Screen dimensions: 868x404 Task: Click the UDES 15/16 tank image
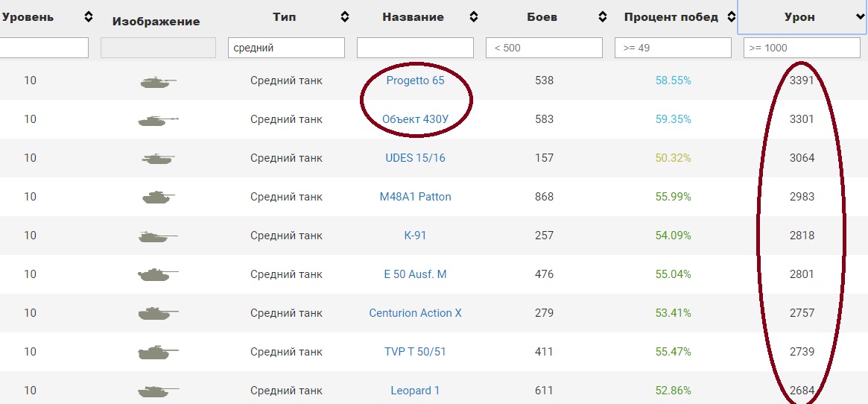158,159
